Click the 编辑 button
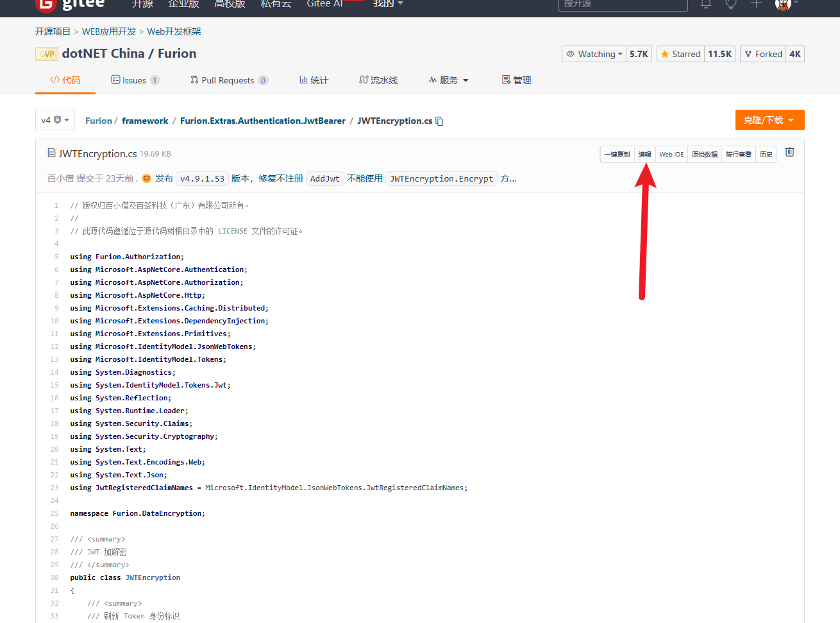 click(x=644, y=154)
